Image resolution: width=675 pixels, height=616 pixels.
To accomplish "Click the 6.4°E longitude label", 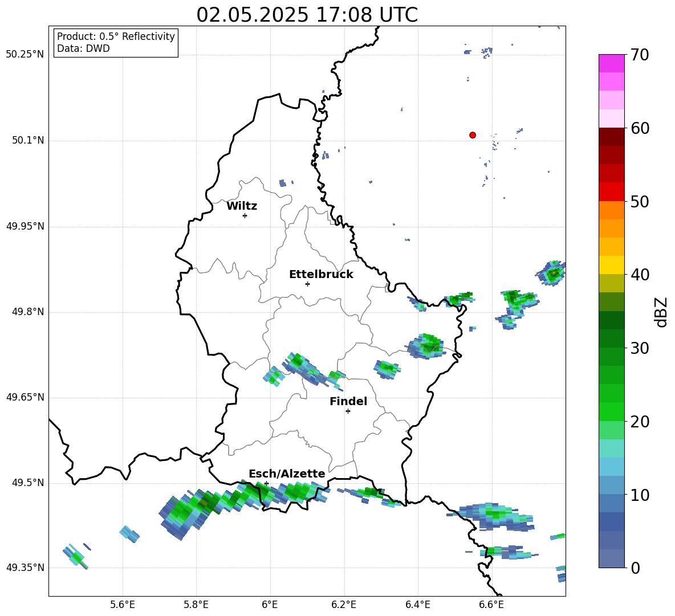I will [417, 605].
